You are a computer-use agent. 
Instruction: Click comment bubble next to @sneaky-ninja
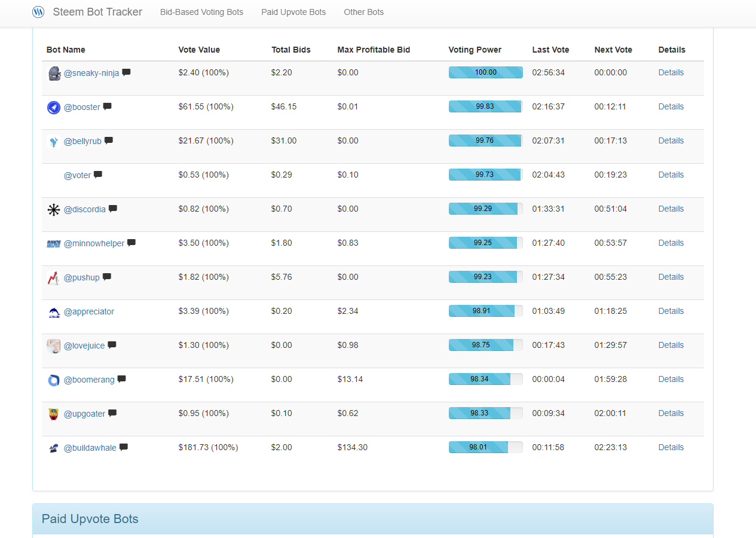point(126,72)
